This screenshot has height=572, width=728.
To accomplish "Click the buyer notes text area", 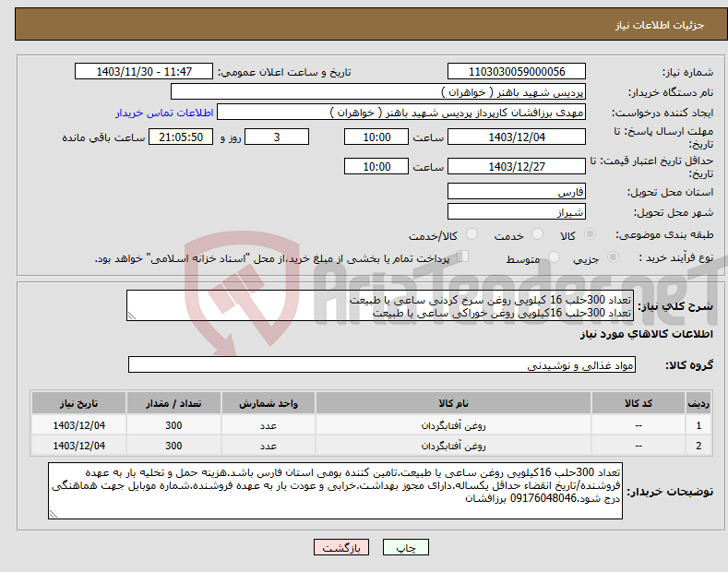I will [x=335, y=491].
